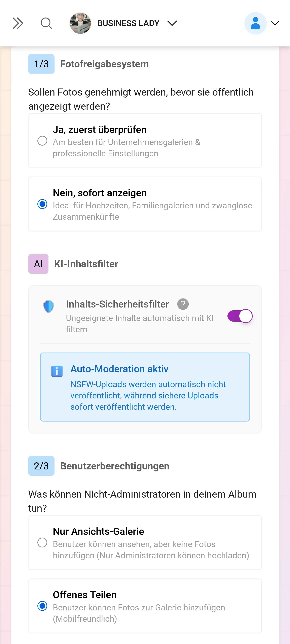Click the AI badge beside KI-Inhaltsfilter
Screen dimensions: 290x644
click(x=38, y=264)
